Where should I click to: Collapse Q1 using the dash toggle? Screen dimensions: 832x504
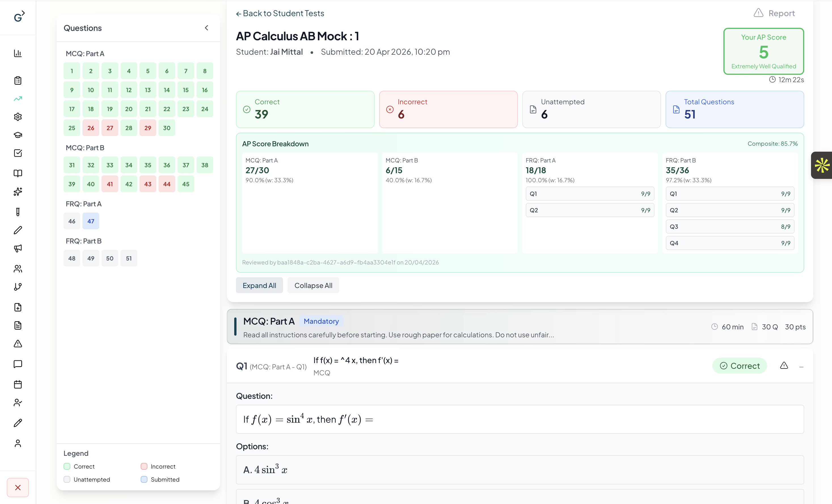click(x=801, y=367)
